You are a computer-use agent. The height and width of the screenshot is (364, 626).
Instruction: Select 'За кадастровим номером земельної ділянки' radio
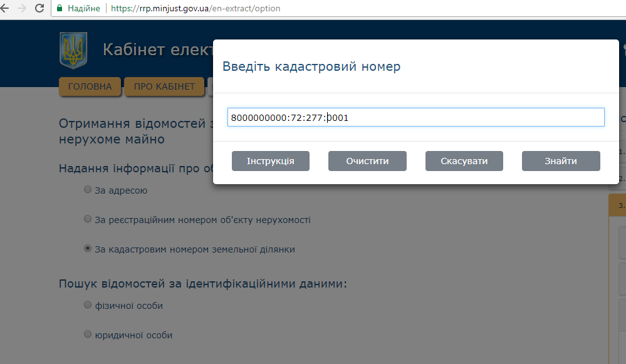pyautogui.click(x=88, y=249)
